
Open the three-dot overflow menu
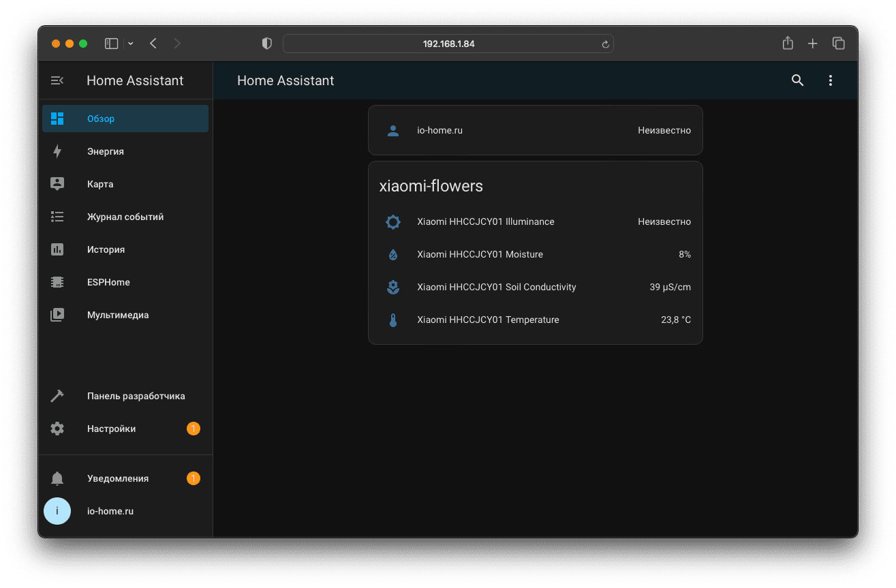tap(830, 80)
